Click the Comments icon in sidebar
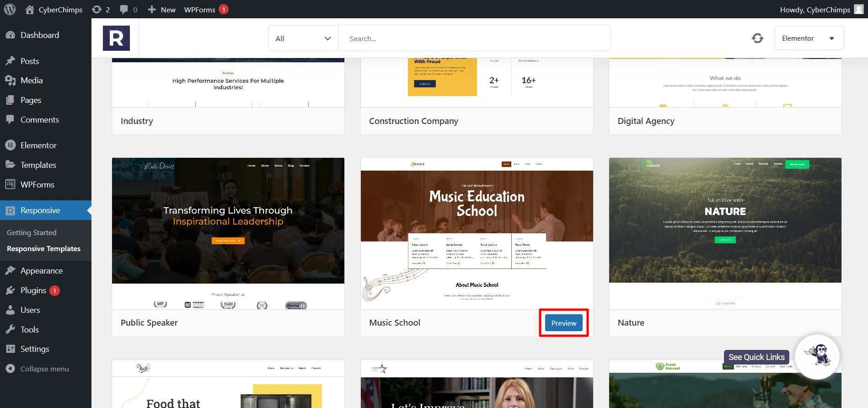 tap(10, 119)
